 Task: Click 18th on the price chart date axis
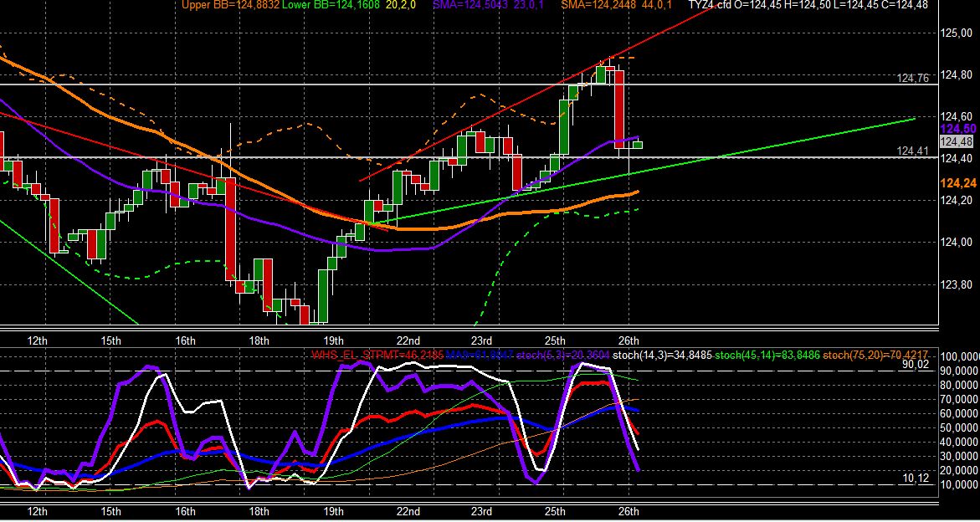pyautogui.click(x=259, y=340)
